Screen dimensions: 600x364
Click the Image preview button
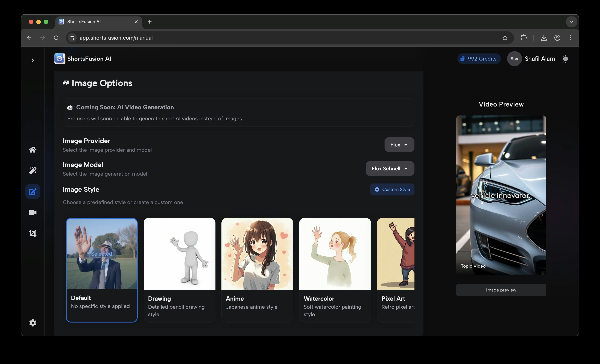(501, 290)
